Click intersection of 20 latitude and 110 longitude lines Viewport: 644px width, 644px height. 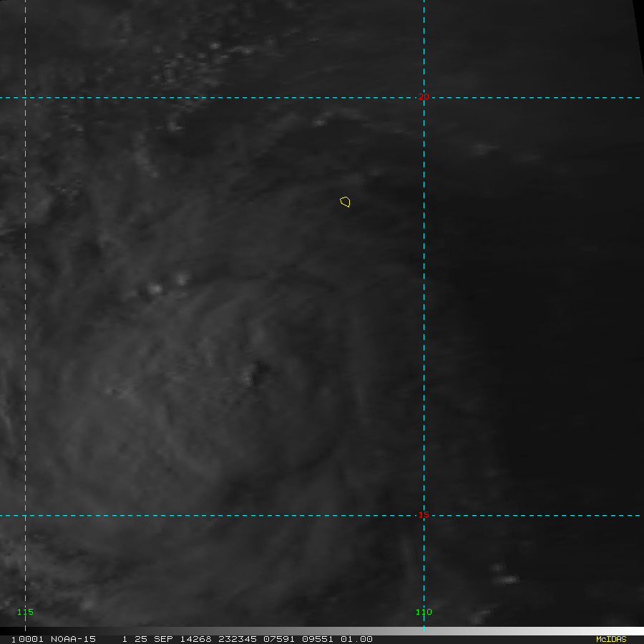424,98
